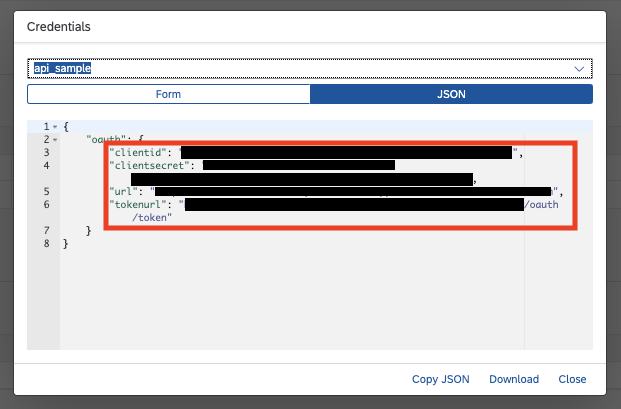The height and width of the screenshot is (409, 621).
Task: Click the "url" key on line 5
Action: pos(123,192)
